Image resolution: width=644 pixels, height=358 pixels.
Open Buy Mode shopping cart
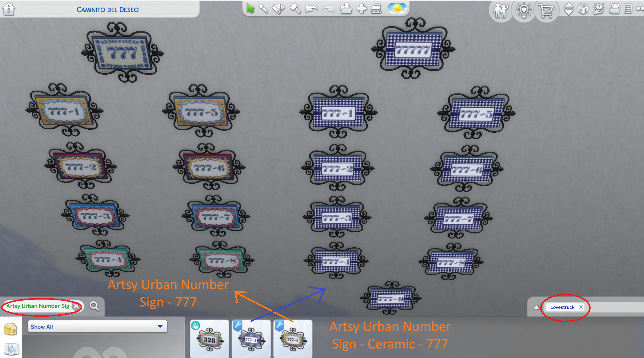(547, 11)
